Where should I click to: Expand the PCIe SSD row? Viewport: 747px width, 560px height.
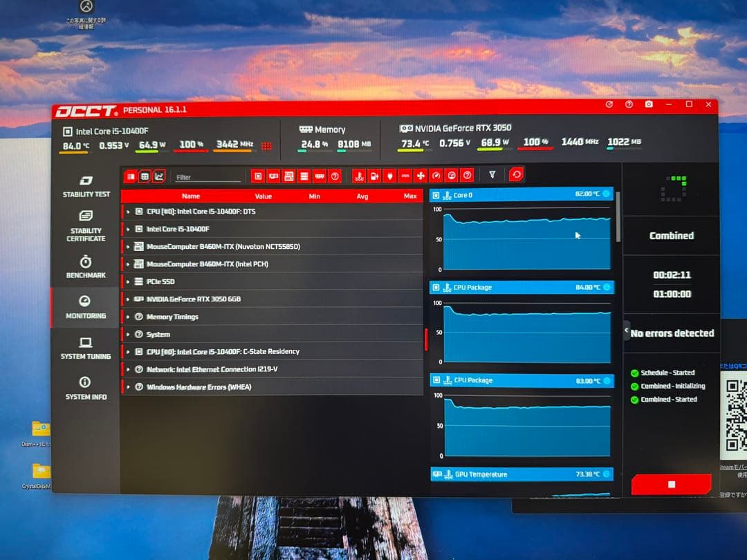point(272,281)
